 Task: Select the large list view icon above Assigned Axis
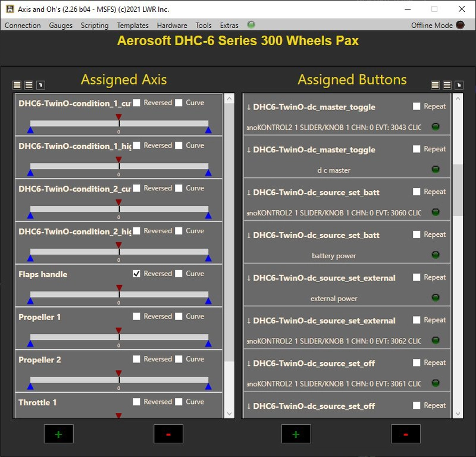pos(18,84)
